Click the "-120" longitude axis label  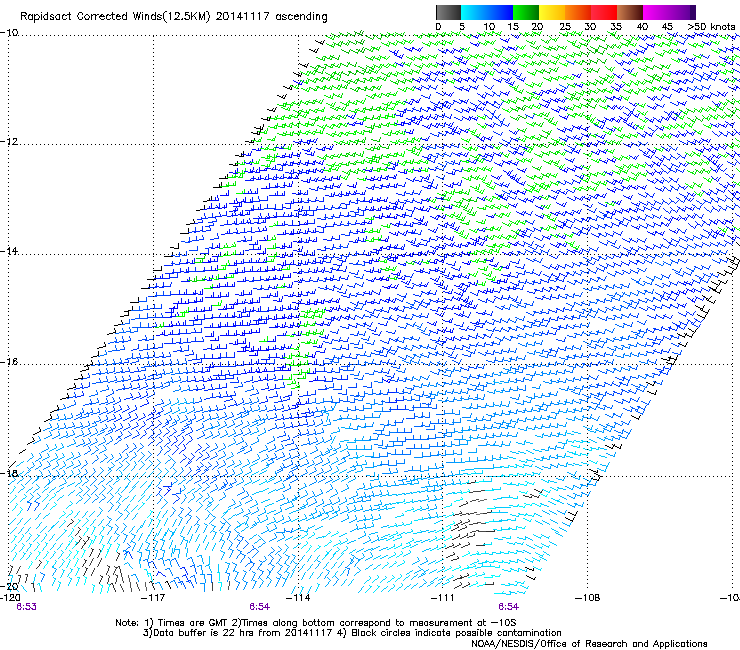[10, 598]
